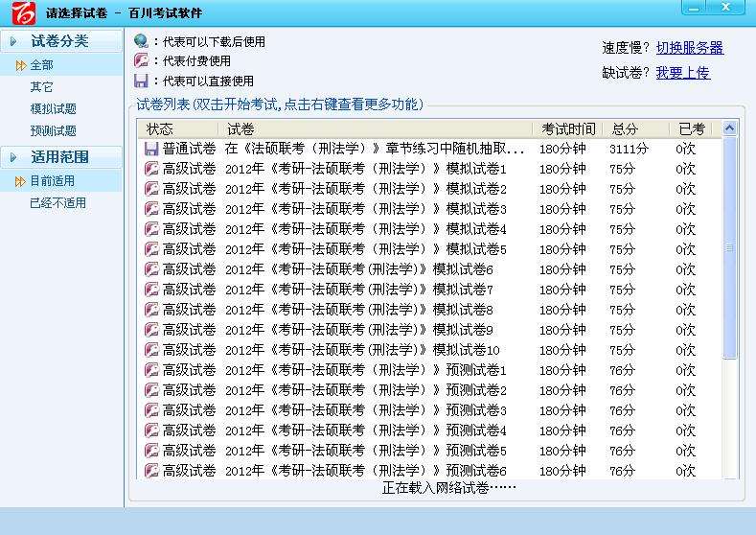Click the disk legend icon for 代表可以直接使用
Screen dimensions: 756x535
[141, 81]
